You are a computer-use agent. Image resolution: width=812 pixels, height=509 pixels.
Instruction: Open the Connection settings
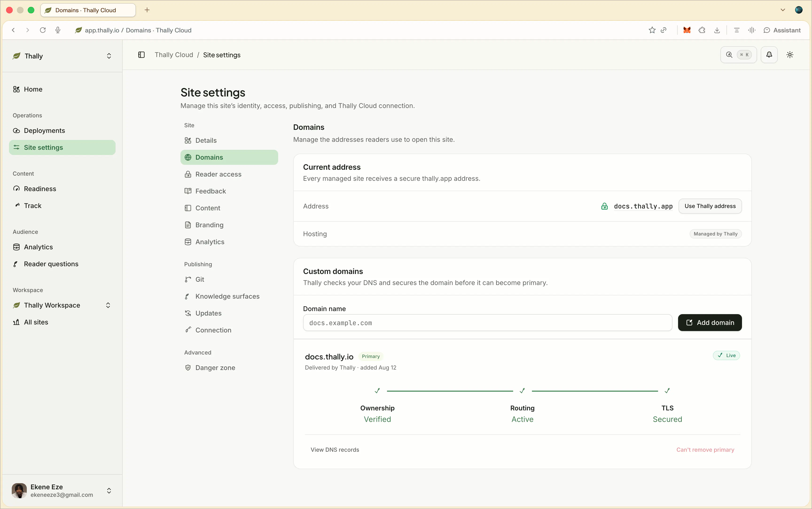point(229,330)
